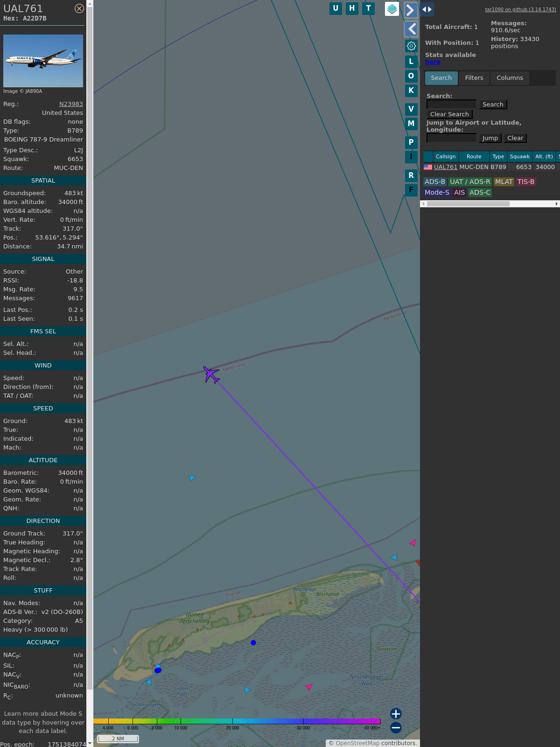Toggle the R map button
The width and height of the screenshot is (560, 747).
pyautogui.click(x=411, y=176)
